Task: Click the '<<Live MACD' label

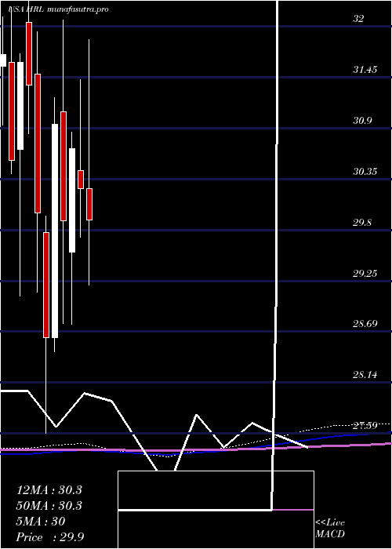Action: point(330,529)
